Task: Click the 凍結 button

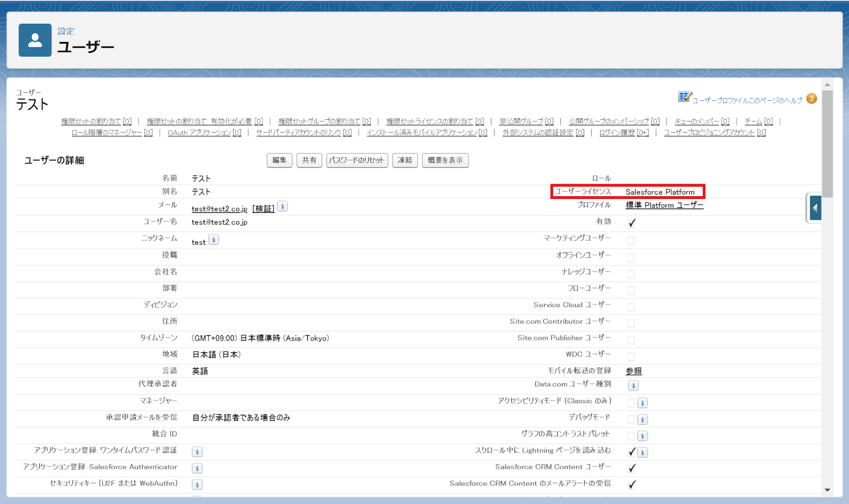Action: click(405, 160)
